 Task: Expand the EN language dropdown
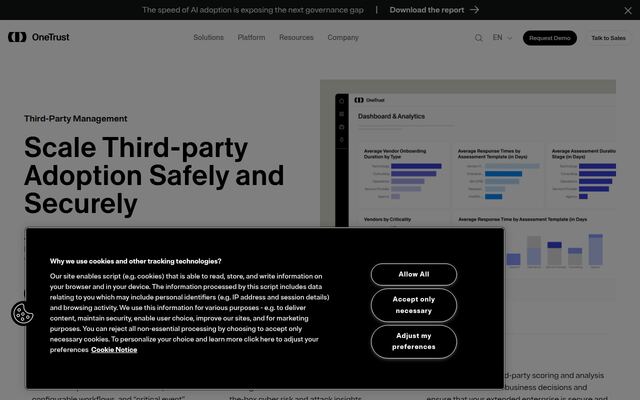coord(502,38)
